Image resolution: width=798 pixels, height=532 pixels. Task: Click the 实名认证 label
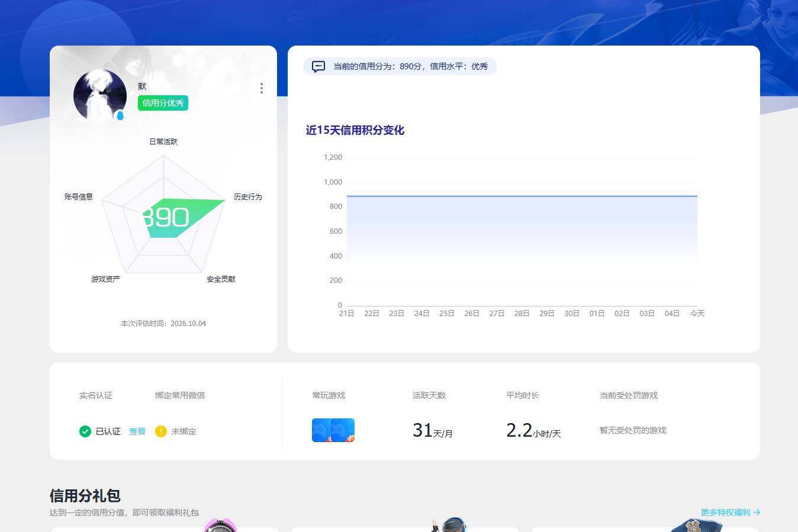point(96,395)
